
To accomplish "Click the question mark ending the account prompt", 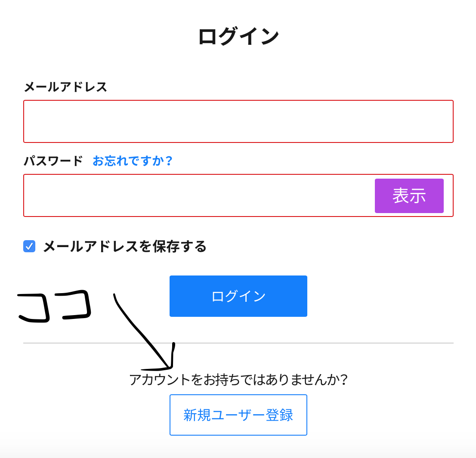I will [343, 380].
